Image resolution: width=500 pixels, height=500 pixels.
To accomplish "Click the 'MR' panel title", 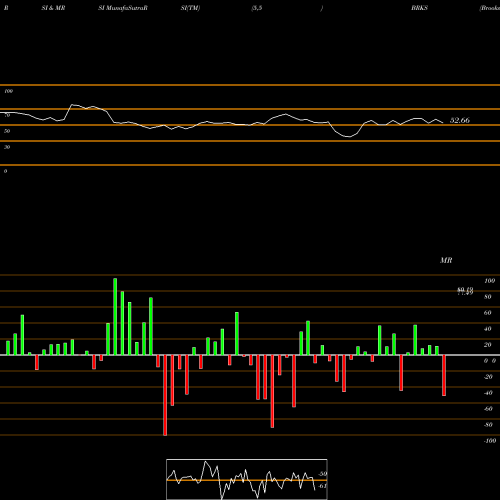I will click(x=446, y=260).
